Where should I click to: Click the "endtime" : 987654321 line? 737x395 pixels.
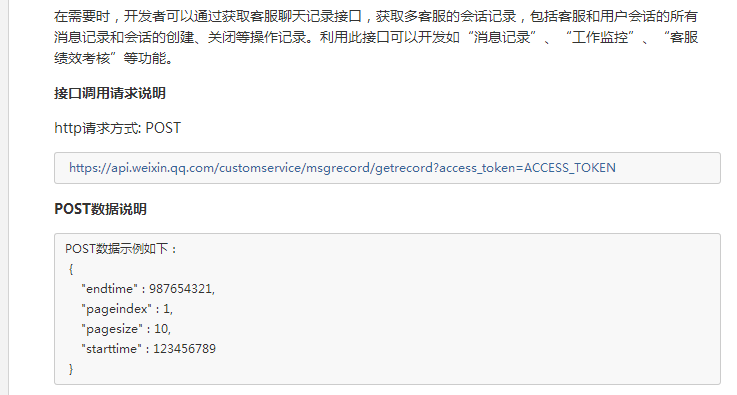pyautogui.click(x=148, y=289)
